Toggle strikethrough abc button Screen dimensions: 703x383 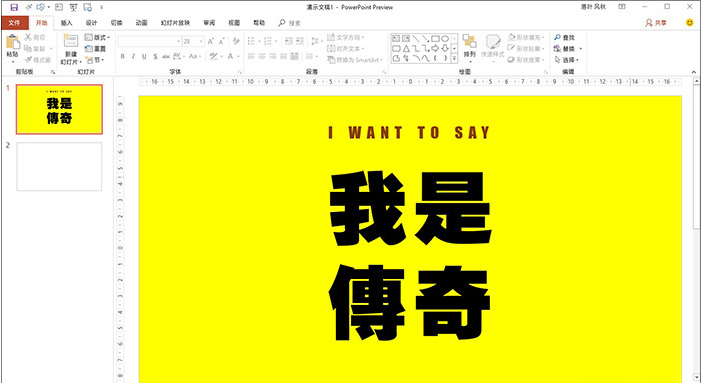click(x=166, y=56)
